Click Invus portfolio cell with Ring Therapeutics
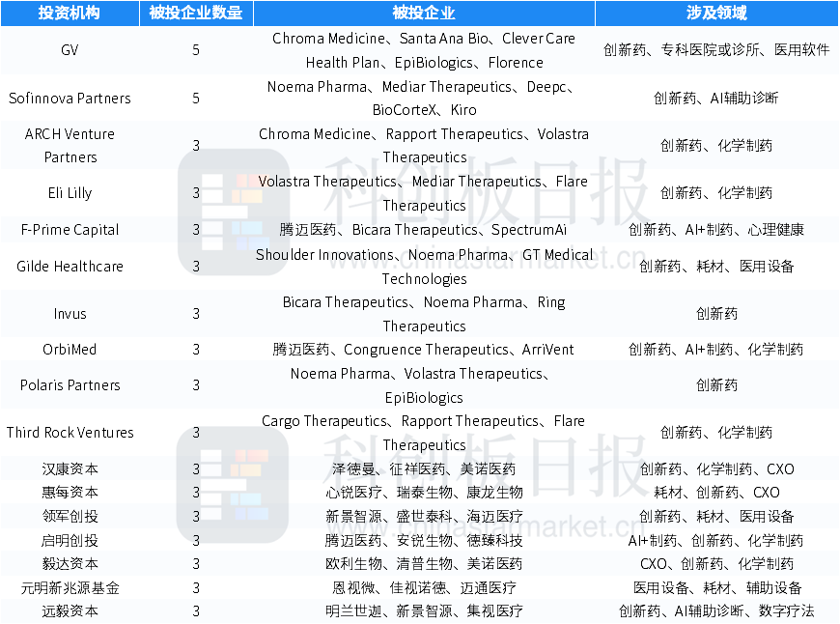The image size is (840, 624). coord(424,314)
